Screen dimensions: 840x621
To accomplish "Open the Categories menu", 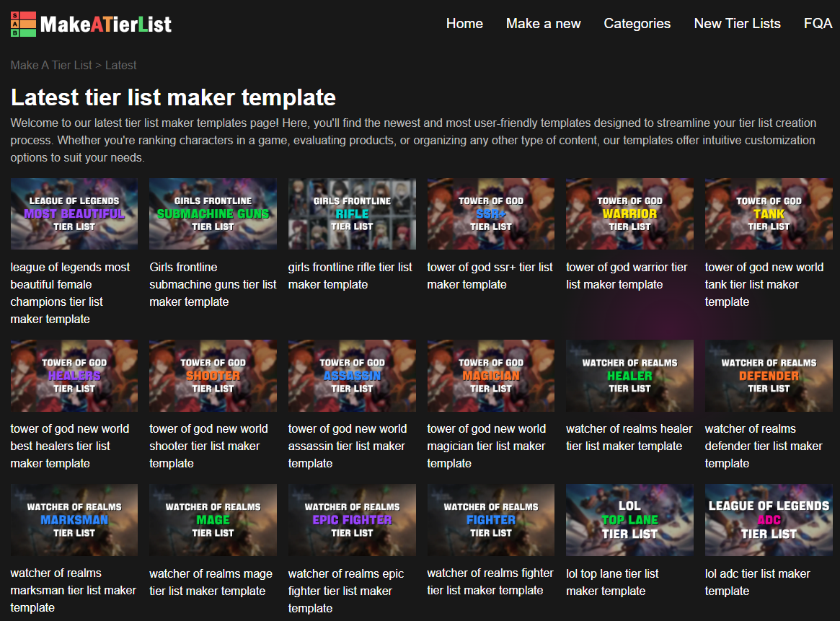I will [637, 24].
